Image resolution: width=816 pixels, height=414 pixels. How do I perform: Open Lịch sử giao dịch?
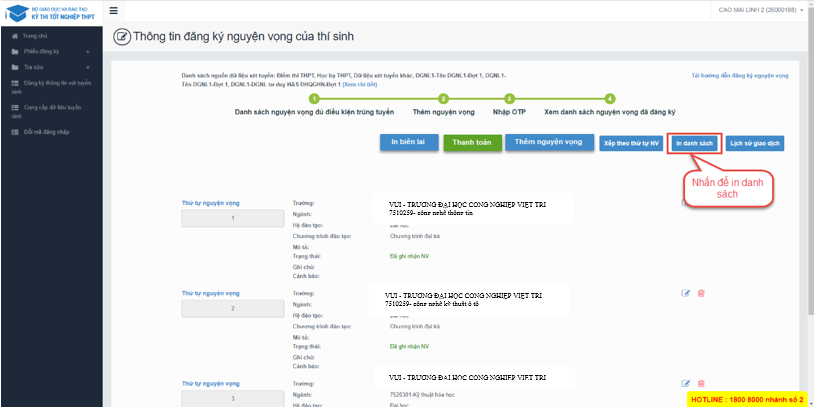pyautogui.click(x=755, y=144)
